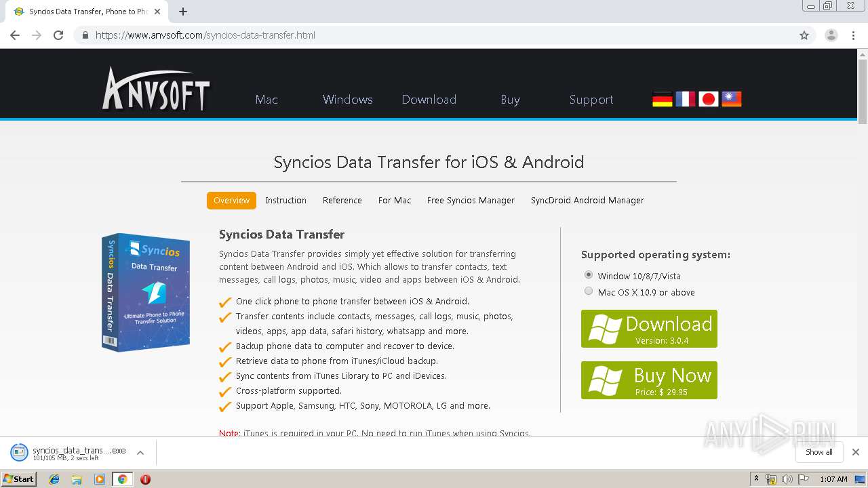This screenshot has width=868, height=488.
Task: Switch site language to Japanese flag
Action: pyautogui.click(x=709, y=99)
